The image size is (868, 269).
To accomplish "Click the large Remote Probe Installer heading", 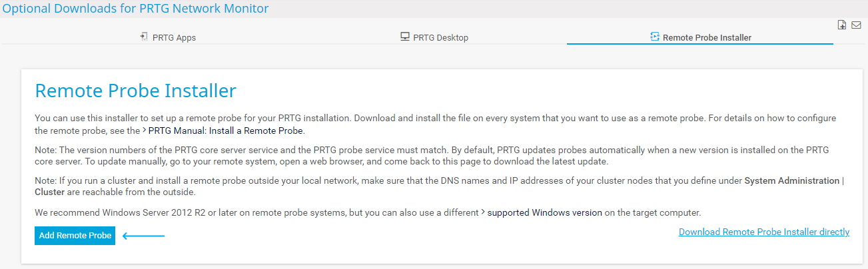I will click(135, 91).
